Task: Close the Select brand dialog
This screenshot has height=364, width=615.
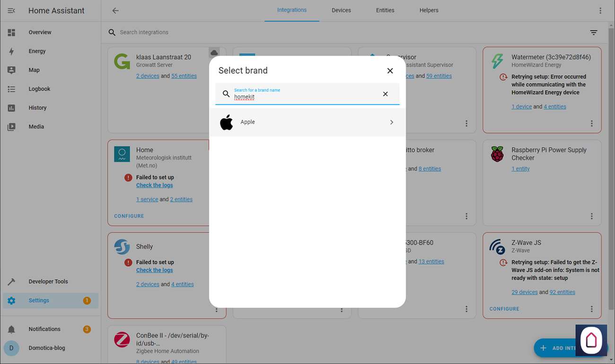Action: click(x=390, y=70)
